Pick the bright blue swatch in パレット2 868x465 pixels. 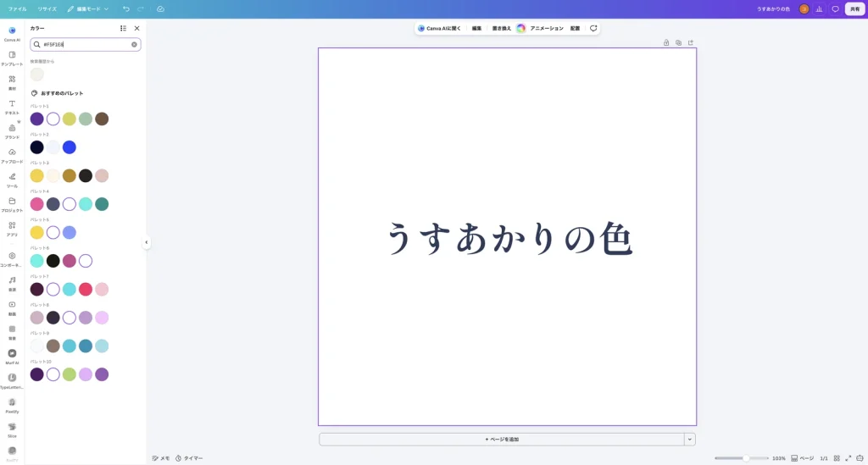[x=70, y=147]
